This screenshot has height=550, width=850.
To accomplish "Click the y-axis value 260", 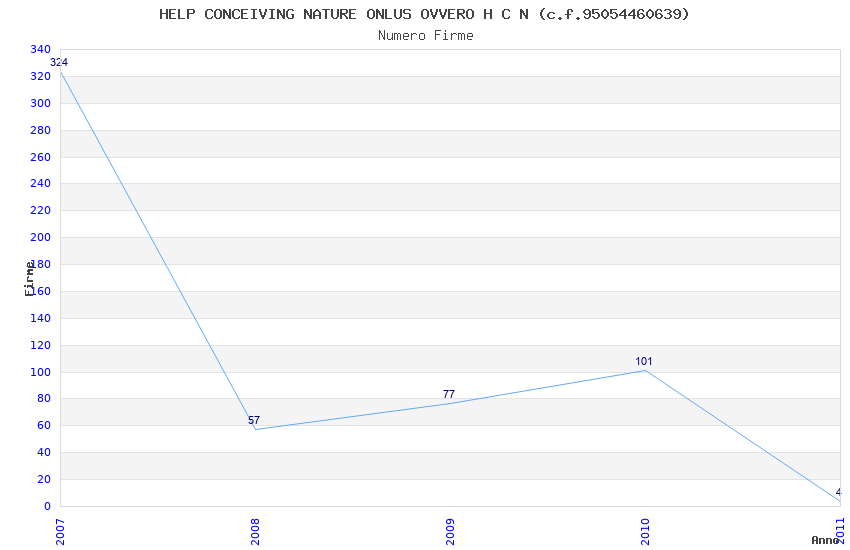I will tap(40, 157).
